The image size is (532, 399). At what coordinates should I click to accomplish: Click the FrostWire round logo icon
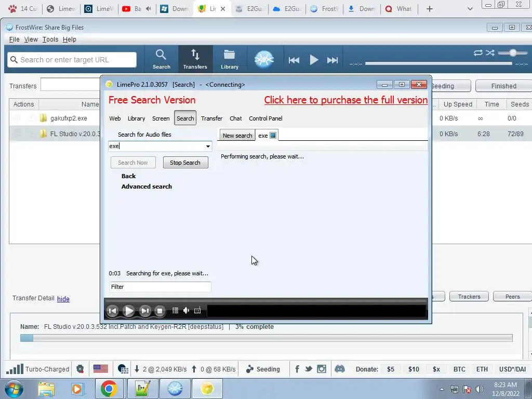pos(264,59)
